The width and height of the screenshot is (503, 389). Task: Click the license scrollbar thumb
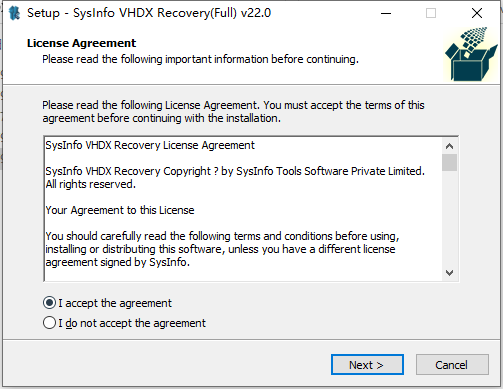[449, 162]
